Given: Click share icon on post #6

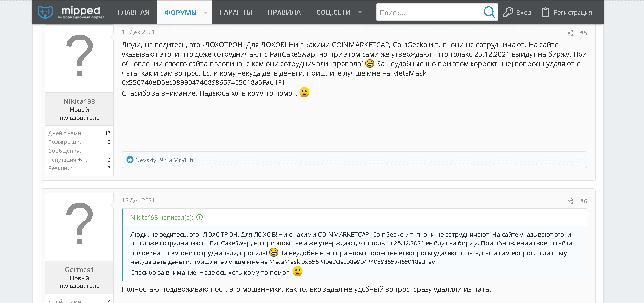Looking at the screenshot, I should coord(570,201).
